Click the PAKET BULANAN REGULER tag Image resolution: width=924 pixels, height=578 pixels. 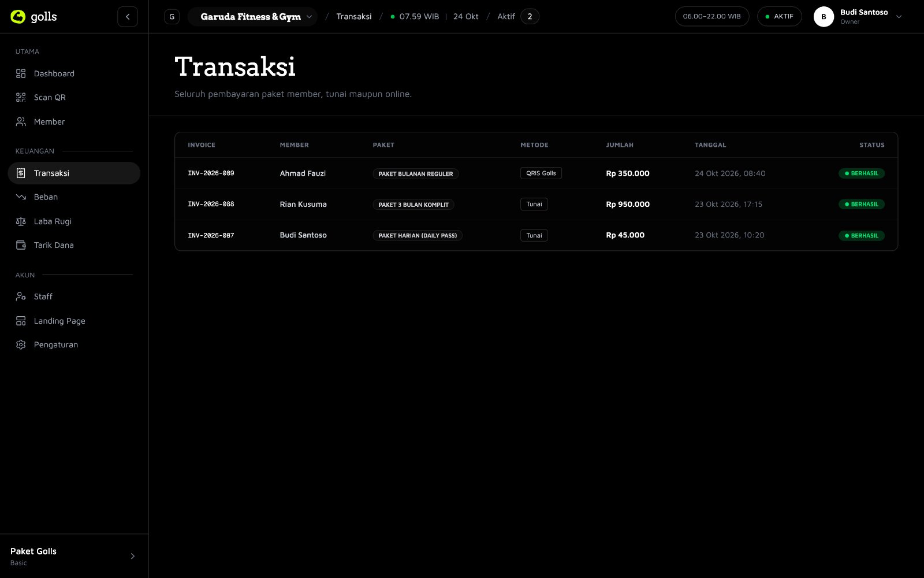point(416,173)
